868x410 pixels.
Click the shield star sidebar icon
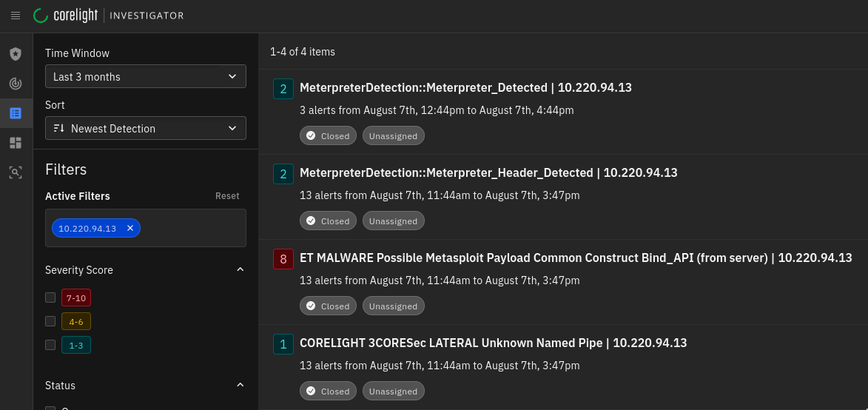tap(16, 54)
